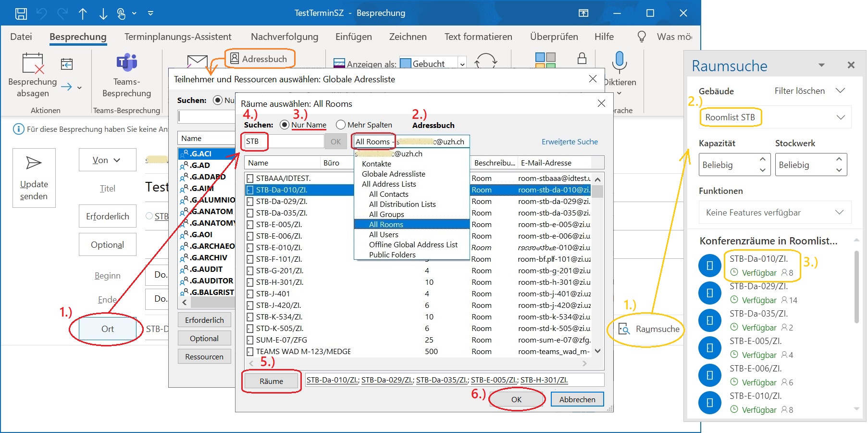Open the 'Von' sender dropdown
The width and height of the screenshot is (868, 433).
107,160
